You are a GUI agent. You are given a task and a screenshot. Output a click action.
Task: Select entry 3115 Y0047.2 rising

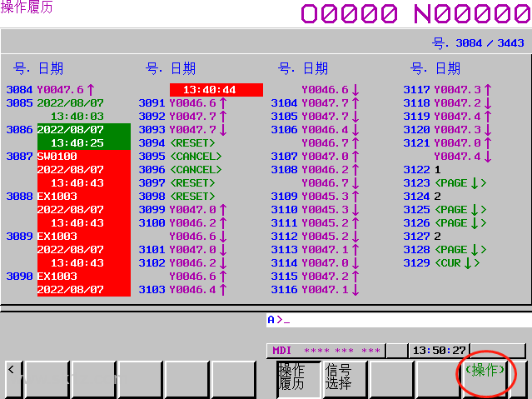click(x=315, y=276)
